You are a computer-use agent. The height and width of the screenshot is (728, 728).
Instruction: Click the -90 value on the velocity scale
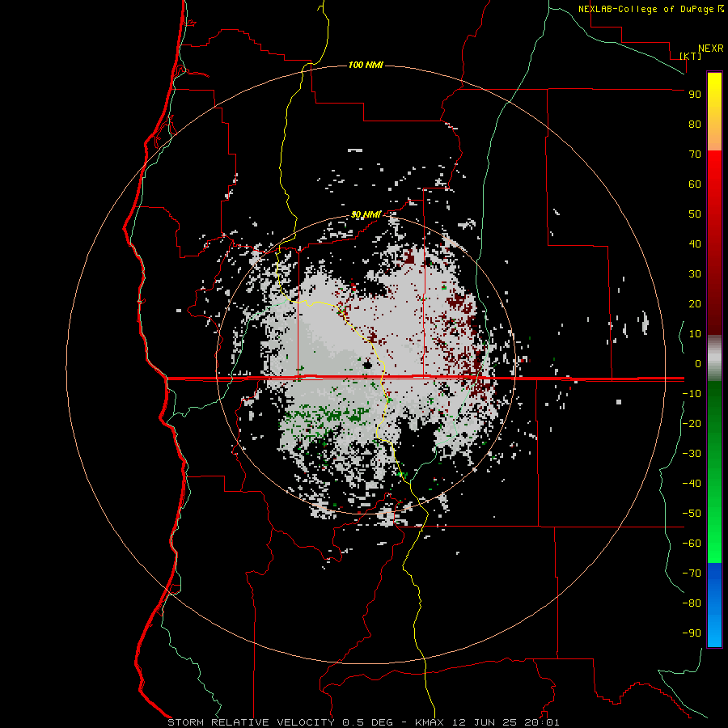[692, 633]
